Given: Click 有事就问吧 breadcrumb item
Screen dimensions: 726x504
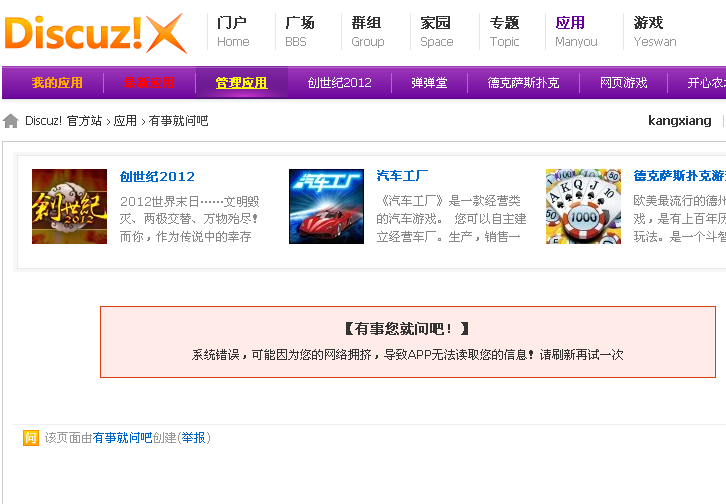Looking at the screenshot, I should coord(178,121).
